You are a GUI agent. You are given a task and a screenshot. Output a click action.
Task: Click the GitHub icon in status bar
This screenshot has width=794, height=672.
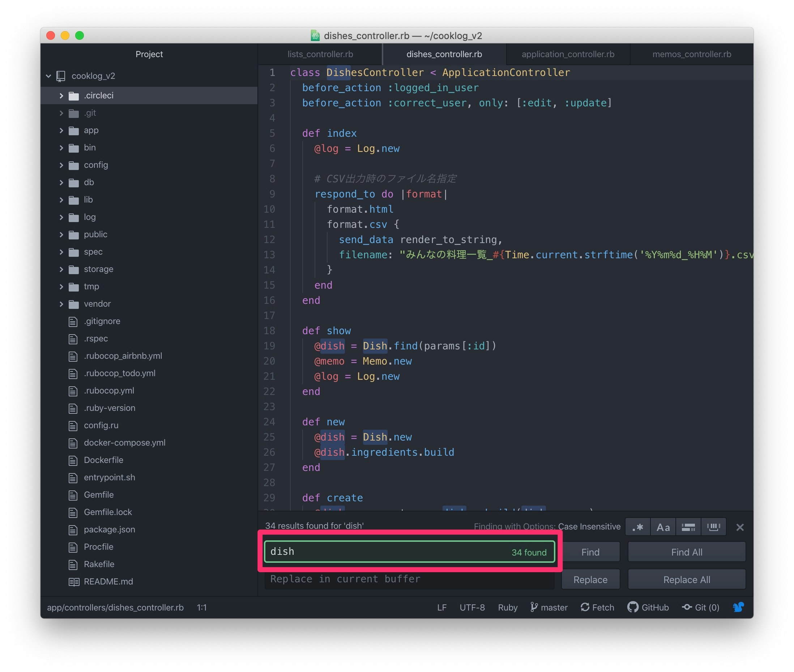point(632,607)
